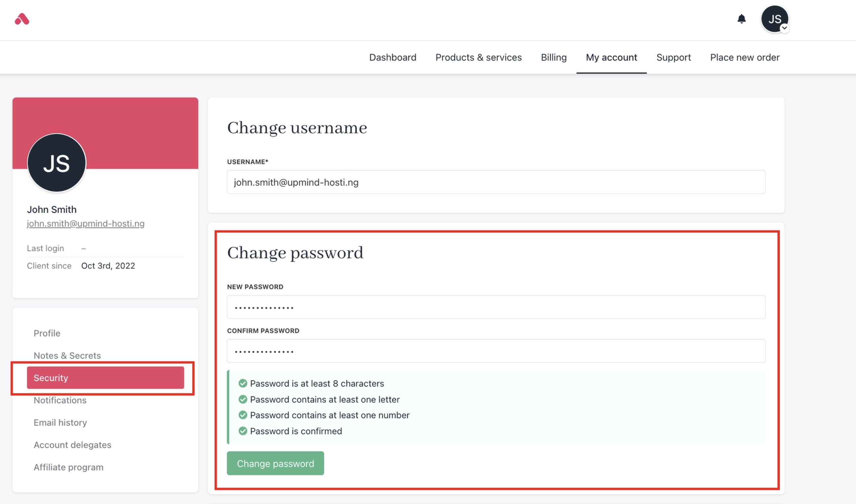This screenshot has height=504, width=856.
Task: Click check icon beside 'Password is confirmed'
Action: click(x=243, y=431)
